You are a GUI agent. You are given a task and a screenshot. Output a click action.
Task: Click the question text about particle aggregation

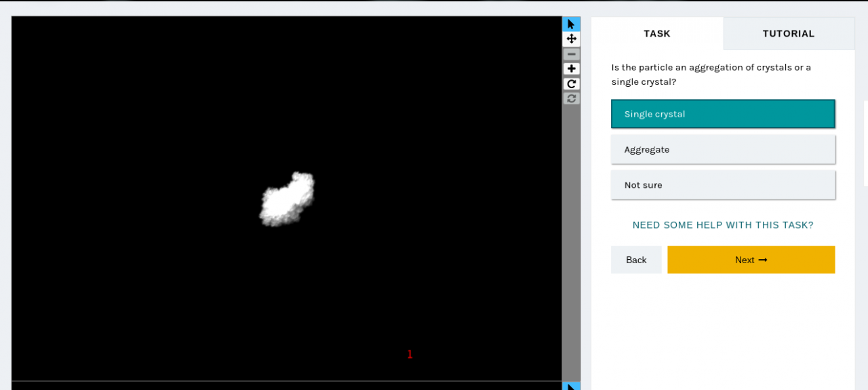[x=711, y=75]
